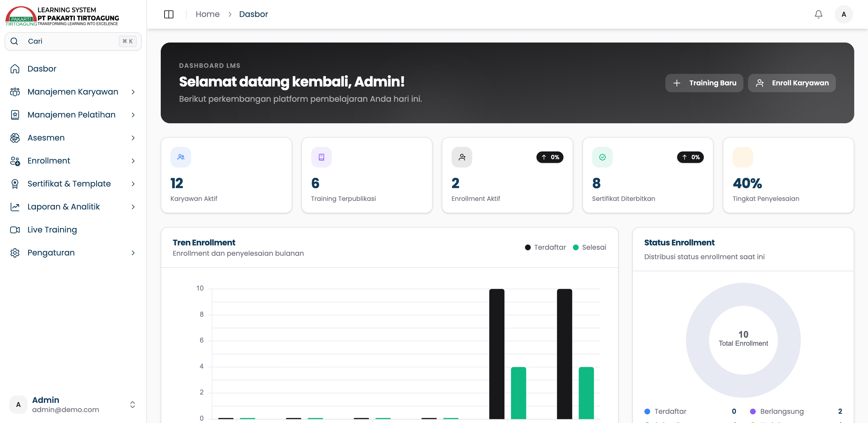The height and width of the screenshot is (423, 868).
Task: Toggle the Selesai chart legend
Action: (589, 247)
